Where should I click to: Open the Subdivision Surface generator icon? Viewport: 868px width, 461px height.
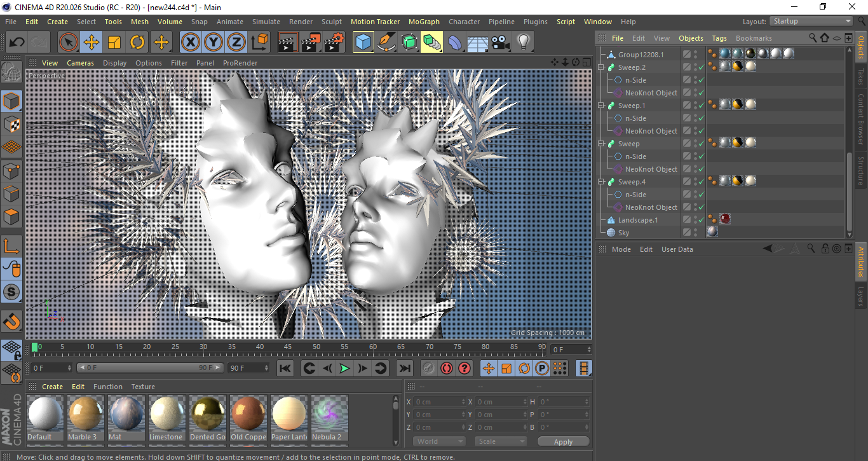[409, 43]
